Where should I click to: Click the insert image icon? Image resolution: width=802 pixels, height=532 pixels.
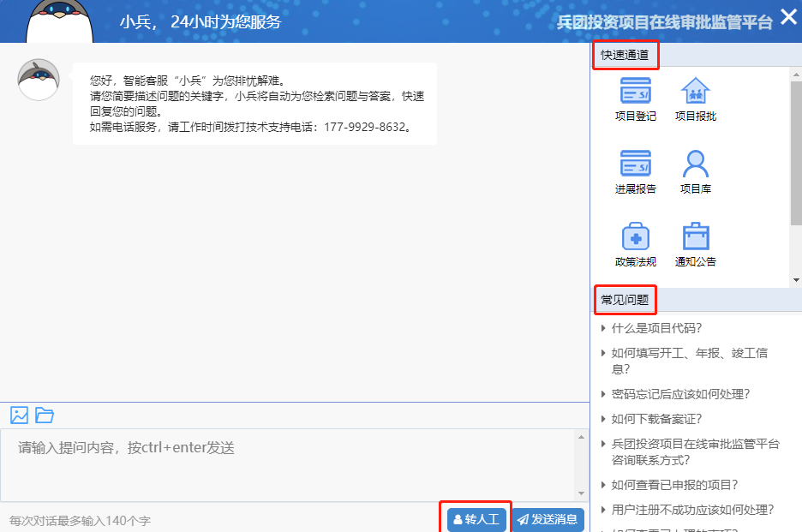click(x=20, y=415)
